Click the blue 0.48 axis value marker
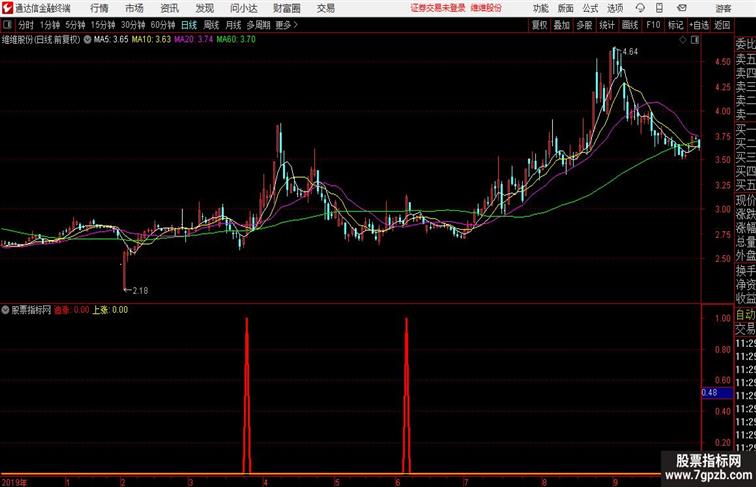This screenshot has width=756, height=487. [717, 392]
